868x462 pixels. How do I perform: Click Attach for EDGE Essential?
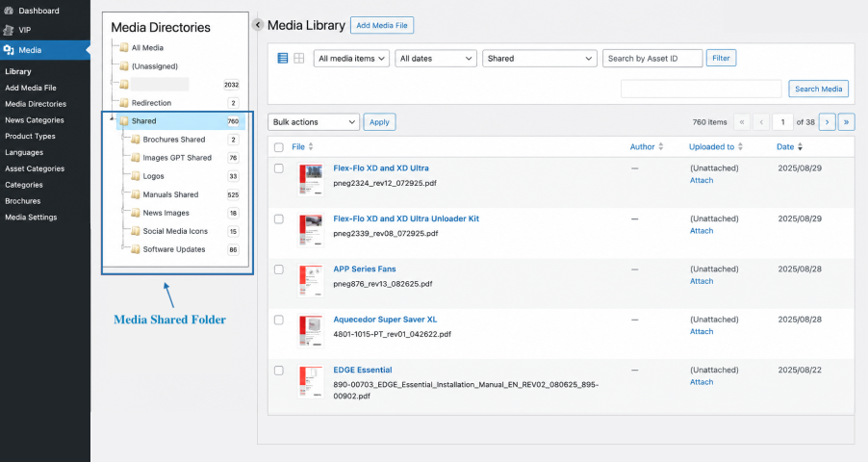point(702,382)
